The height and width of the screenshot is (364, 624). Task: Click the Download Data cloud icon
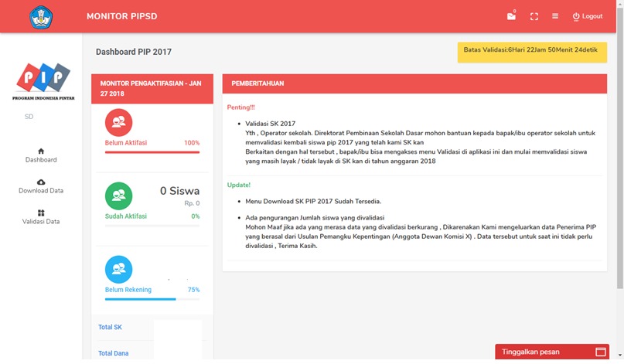(41, 182)
